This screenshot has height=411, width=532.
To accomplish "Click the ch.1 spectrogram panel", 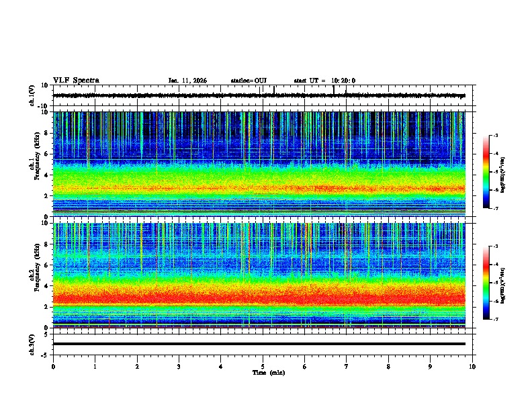I will 263,164.
